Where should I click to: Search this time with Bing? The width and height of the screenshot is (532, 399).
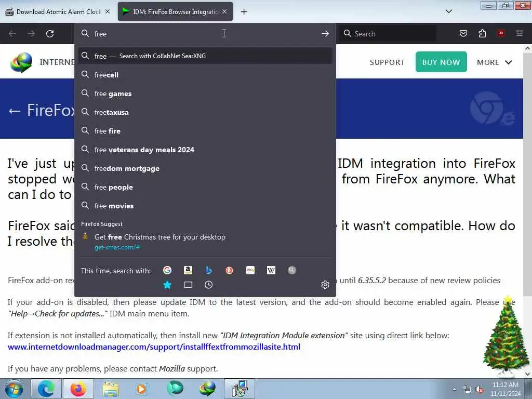click(209, 270)
